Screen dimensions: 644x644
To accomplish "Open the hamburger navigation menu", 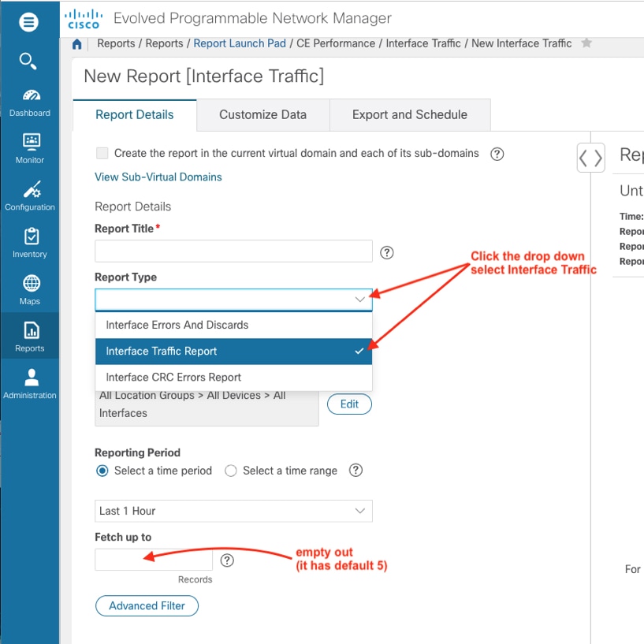I will tap(28, 22).
